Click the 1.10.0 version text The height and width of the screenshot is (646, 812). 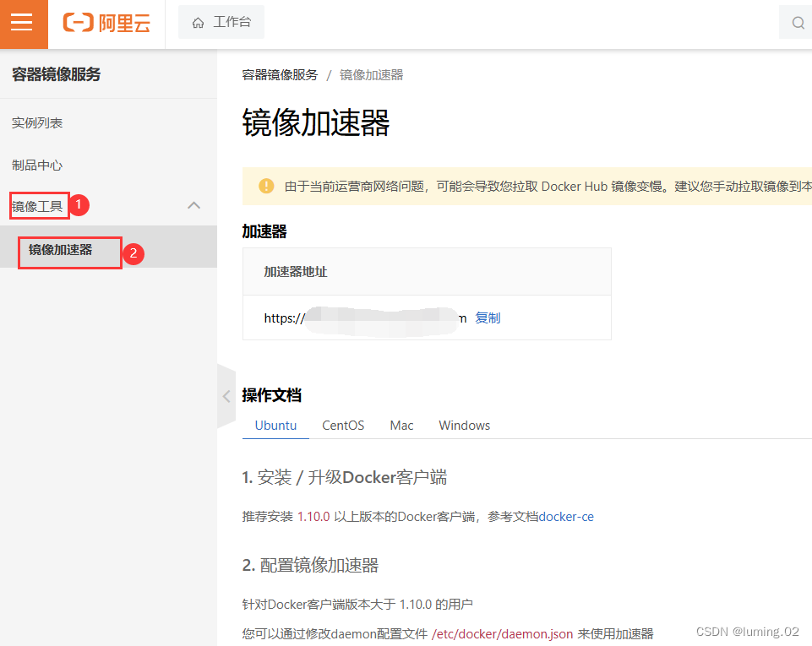(313, 517)
